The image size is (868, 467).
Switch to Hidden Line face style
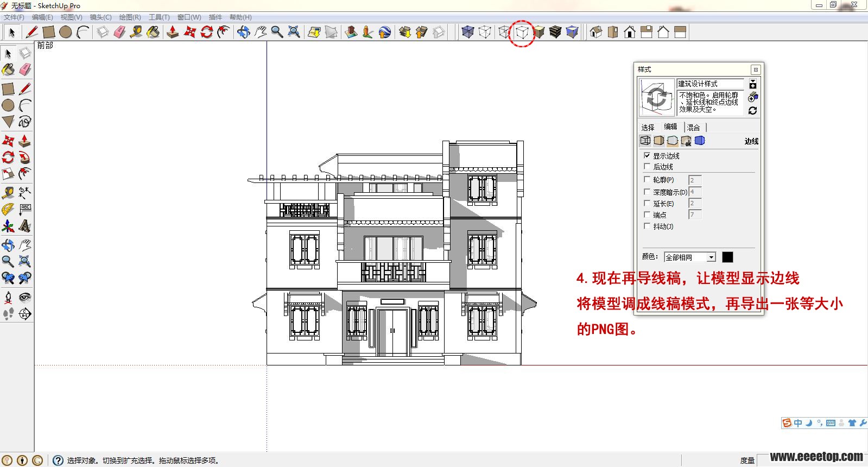coord(522,32)
